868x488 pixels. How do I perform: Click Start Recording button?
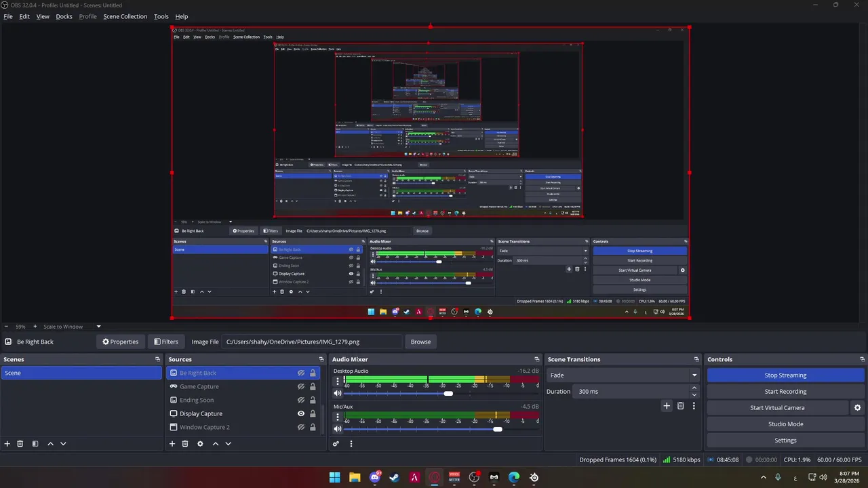(x=785, y=392)
